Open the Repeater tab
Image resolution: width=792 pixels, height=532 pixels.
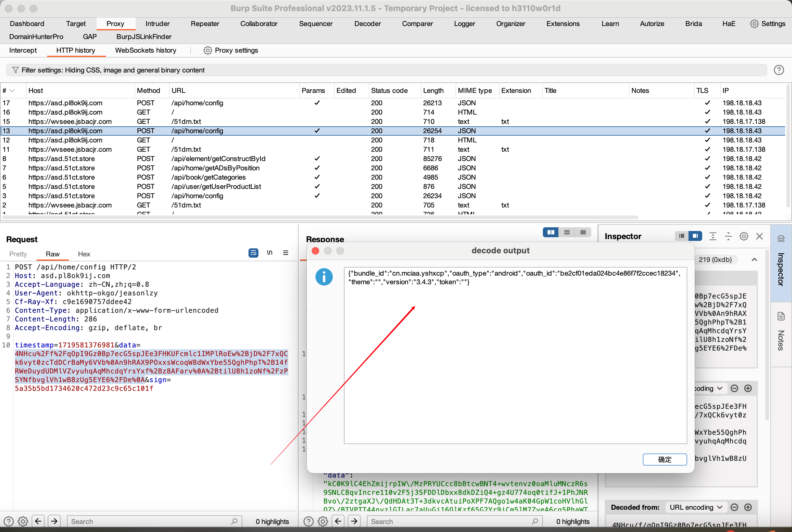coord(205,24)
